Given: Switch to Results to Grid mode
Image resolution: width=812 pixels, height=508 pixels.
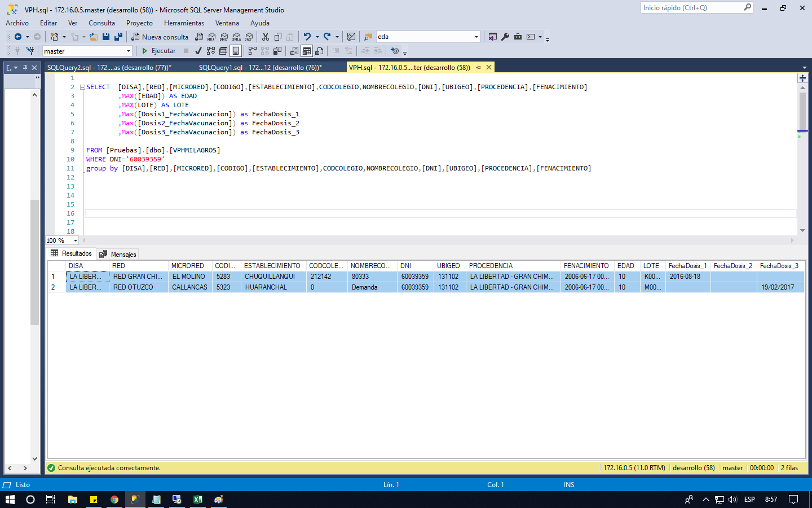Looking at the screenshot, I should pos(307,51).
